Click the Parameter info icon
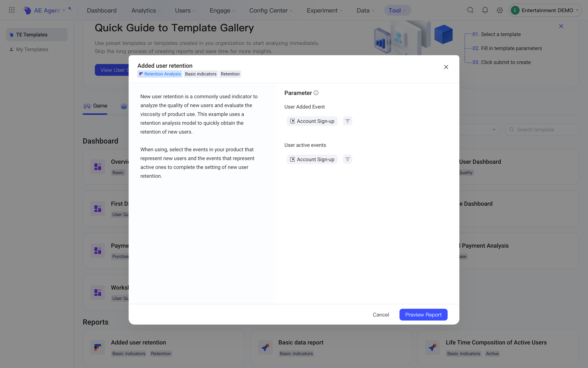The image size is (588, 368). point(316,93)
